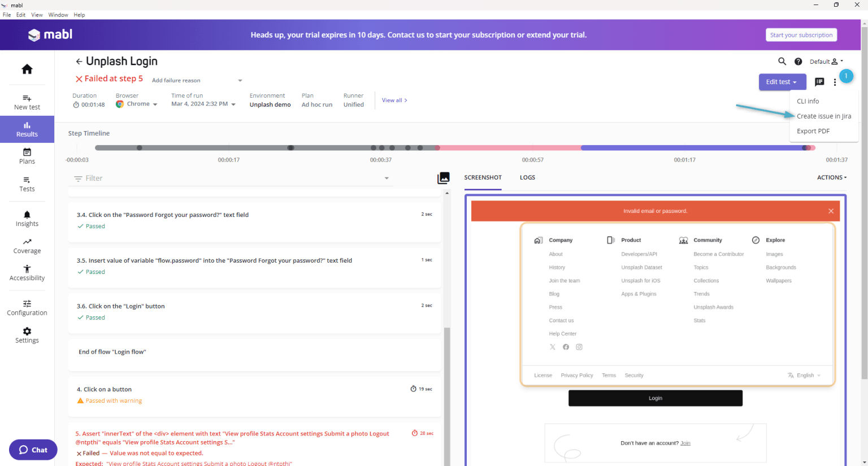Open the Insights panel
Image resolution: width=868 pixels, height=466 pixels.
pyautogui.click(x=27, y=219)
